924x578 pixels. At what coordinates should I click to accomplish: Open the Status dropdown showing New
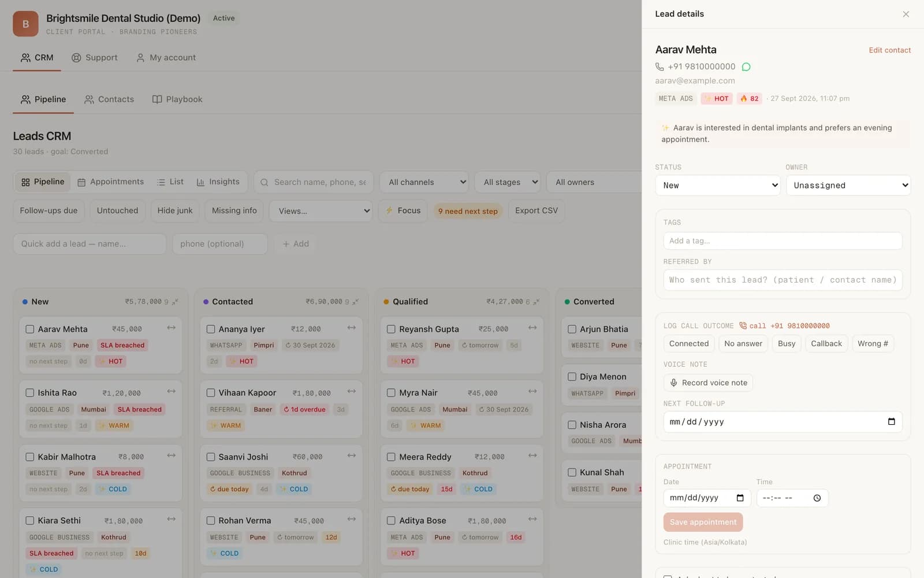[x=718, y=186]
